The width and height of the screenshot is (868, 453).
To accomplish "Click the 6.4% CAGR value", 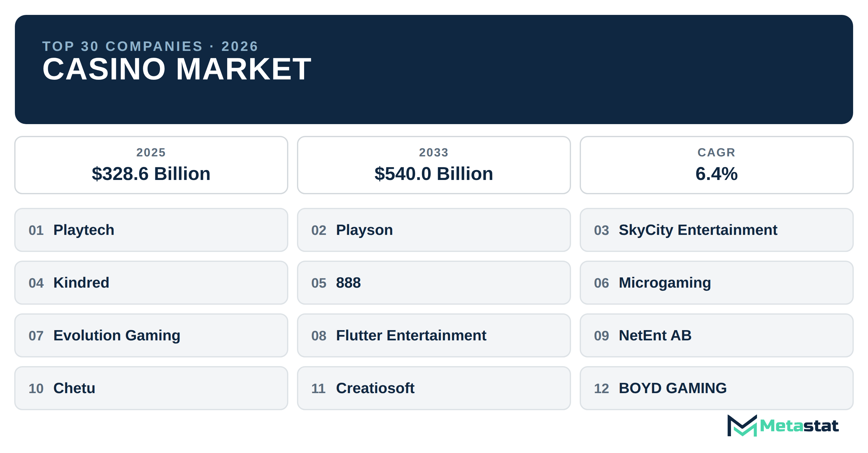I will (716, 174).
